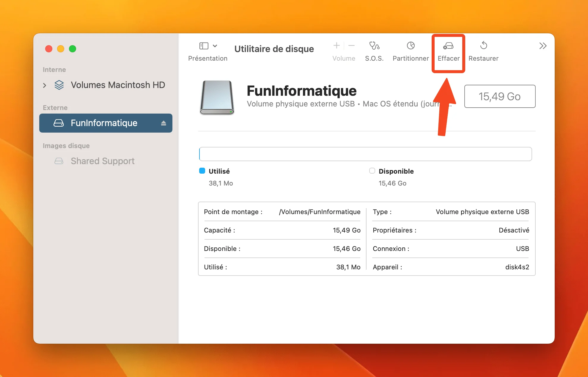Click the Restaurer restore icon
Screen dimensions: 588x377
483,46
